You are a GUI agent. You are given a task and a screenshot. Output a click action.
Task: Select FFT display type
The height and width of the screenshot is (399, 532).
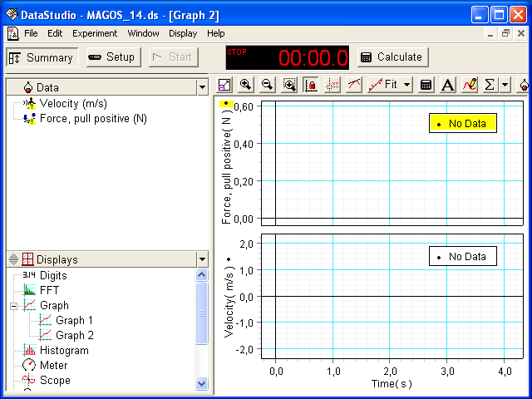pyautogui.click(x=50, y=290)
